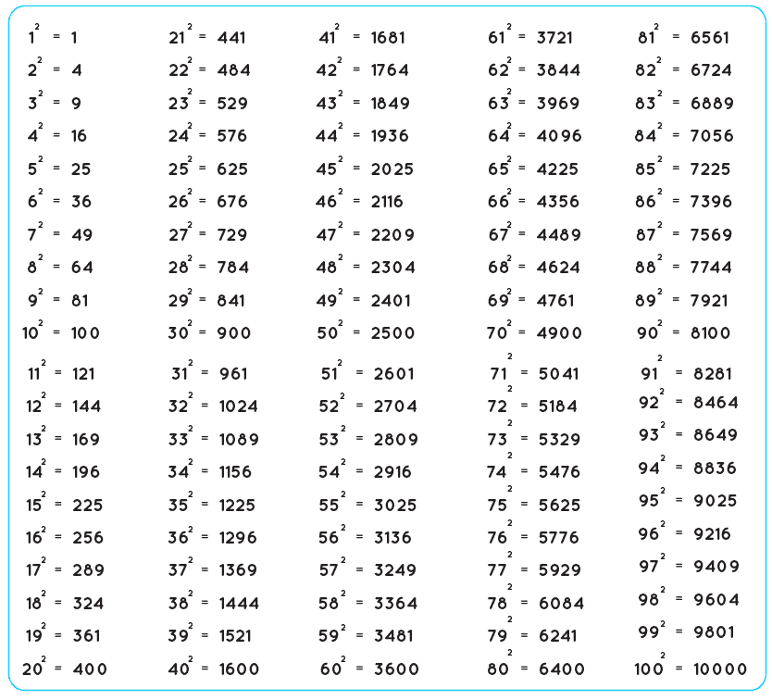Select the value 16 for 4 squared
The image size is (772, 700).
(x=80, y=136)
